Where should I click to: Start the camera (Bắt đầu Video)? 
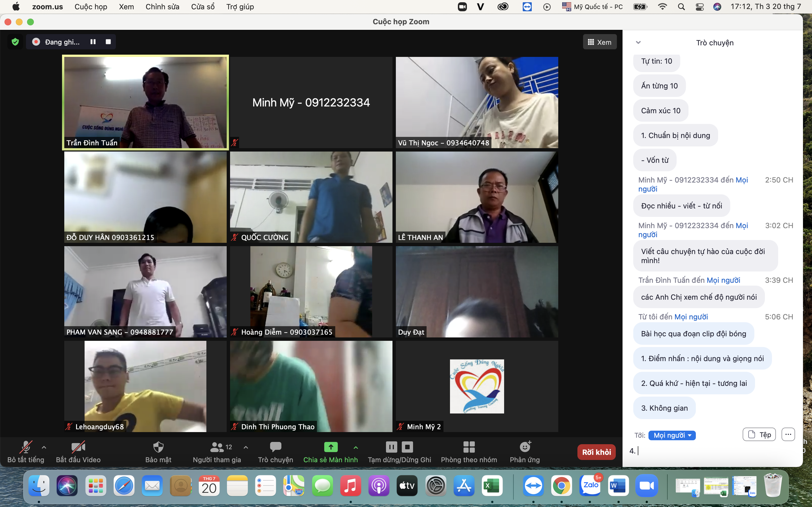pyautogui.click(x=78, y=447)
